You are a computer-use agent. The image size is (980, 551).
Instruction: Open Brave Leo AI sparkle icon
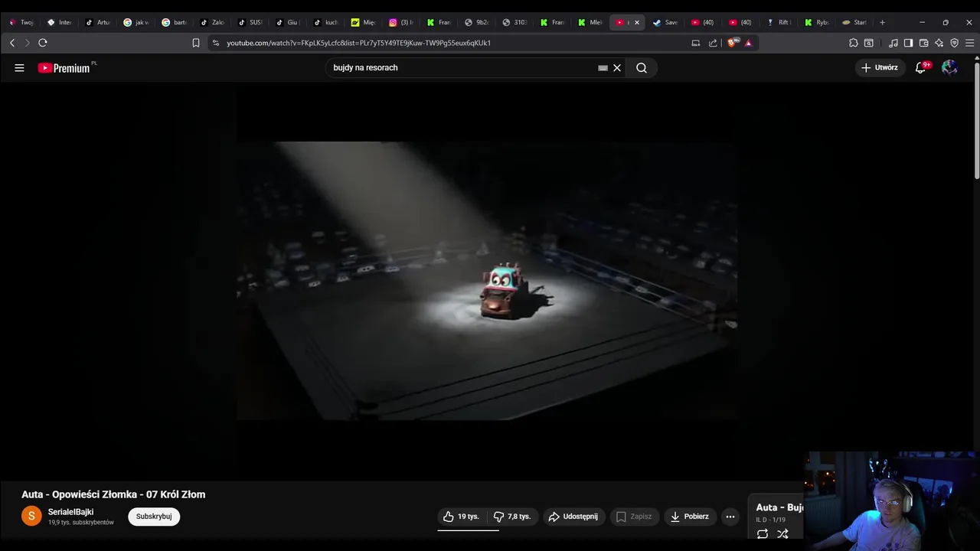tap(939, 43)
